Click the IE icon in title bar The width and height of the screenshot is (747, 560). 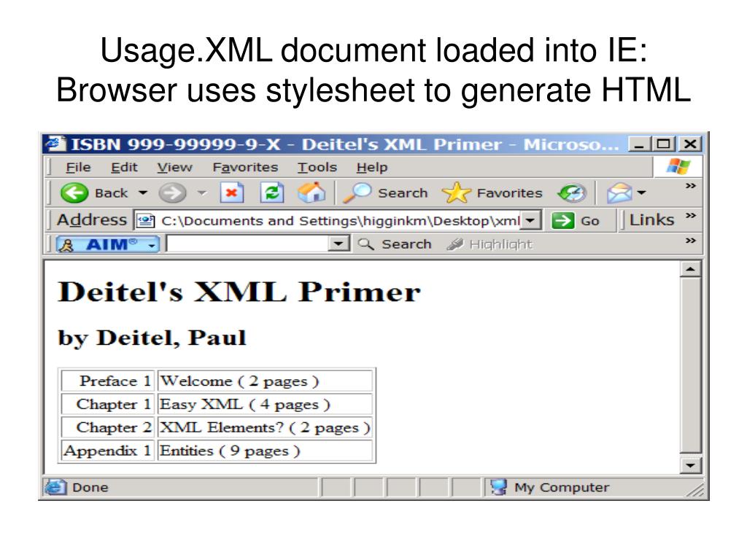(x=55, y=144)
